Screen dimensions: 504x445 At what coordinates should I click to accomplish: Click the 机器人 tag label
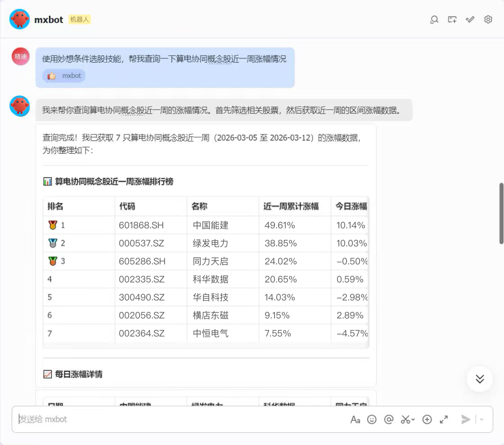tap(79, 20)
